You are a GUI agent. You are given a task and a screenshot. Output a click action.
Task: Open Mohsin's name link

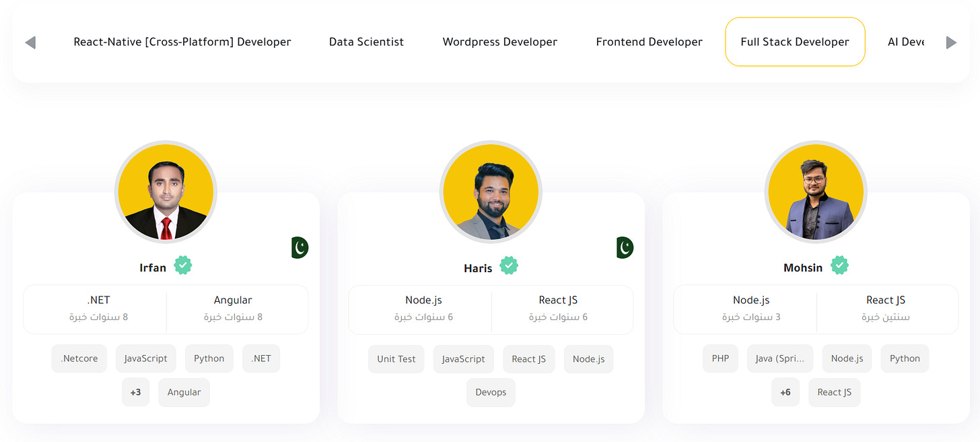(x=803, y=268)
